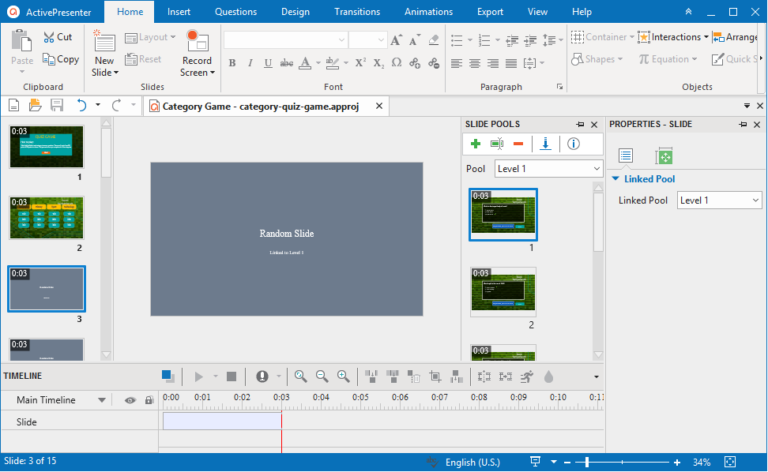
Task: Toggle underline formatting
Action: pos(268,63)
